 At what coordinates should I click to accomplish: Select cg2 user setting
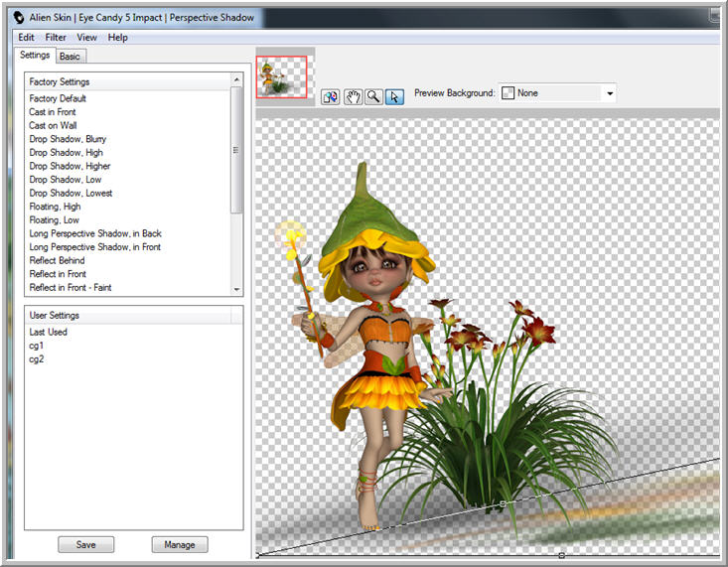pos(36,358)
